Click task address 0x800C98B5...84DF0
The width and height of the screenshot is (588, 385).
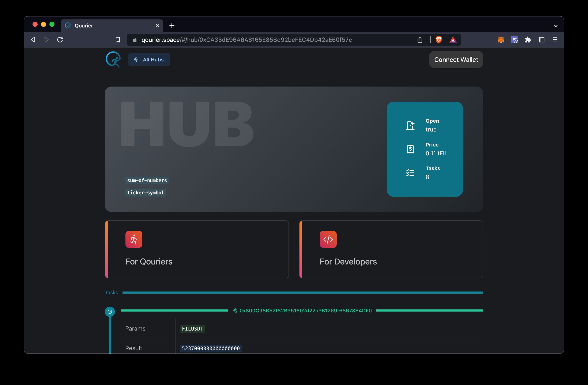pyautogui.click(x=306, y=310)
